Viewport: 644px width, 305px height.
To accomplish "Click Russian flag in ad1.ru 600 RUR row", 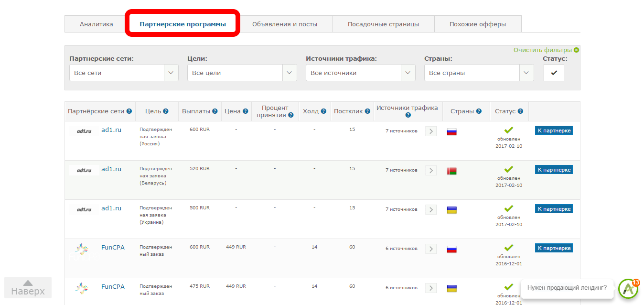I will coord(451,131).
